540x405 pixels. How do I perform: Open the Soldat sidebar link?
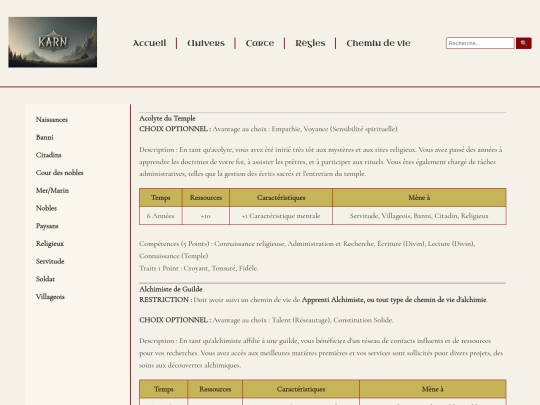(45, 279)
